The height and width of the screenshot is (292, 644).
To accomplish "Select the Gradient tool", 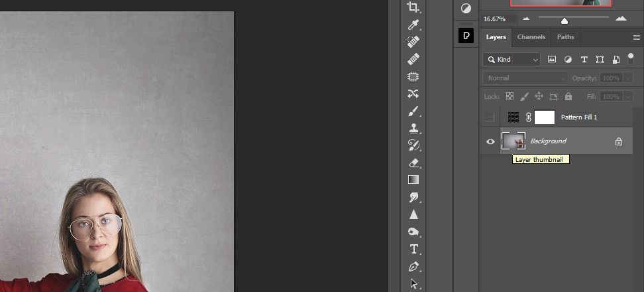I will (413, 180).
